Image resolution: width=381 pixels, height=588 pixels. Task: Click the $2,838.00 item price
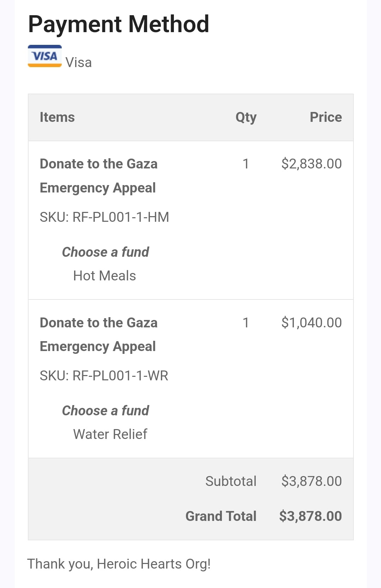click(x=312, y=164)
